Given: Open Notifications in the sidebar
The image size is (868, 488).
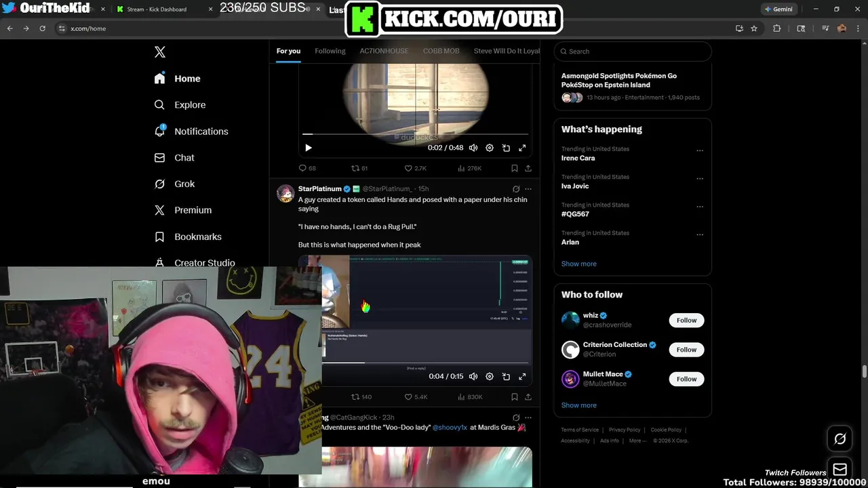Looking at the screenshot, I should [191, 131].
